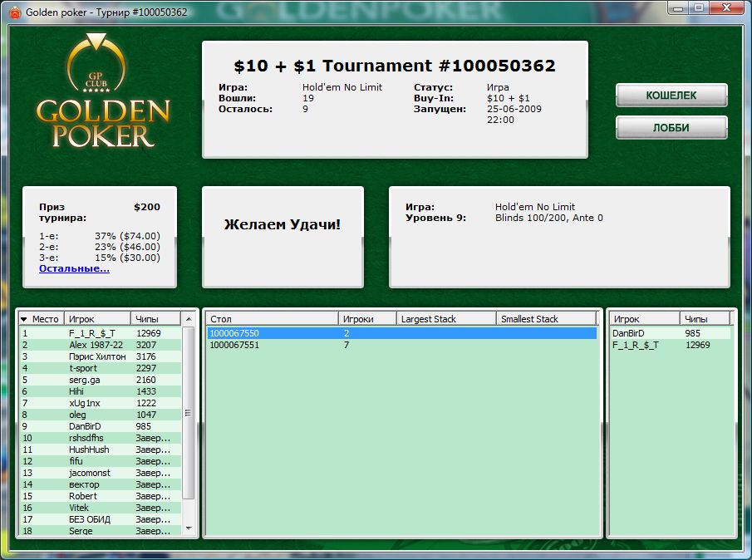
Task: Select player HushHush row
Action: 101,449
